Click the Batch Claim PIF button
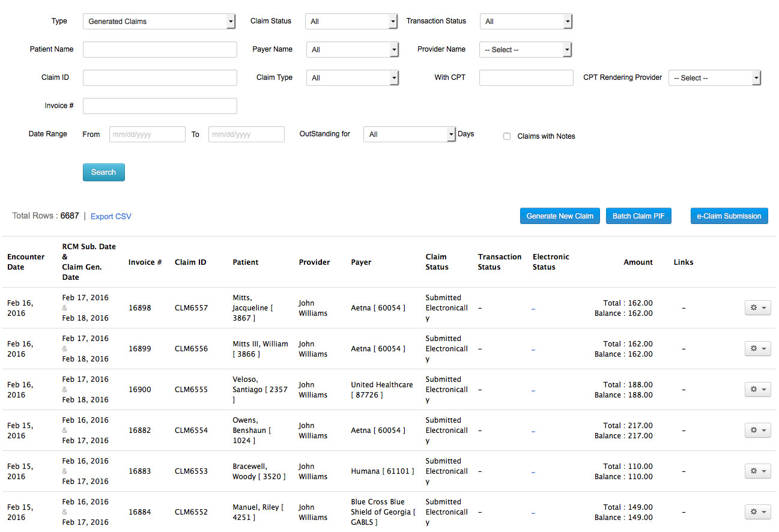This screenshot has width=779, height=532. coord(638,216)
